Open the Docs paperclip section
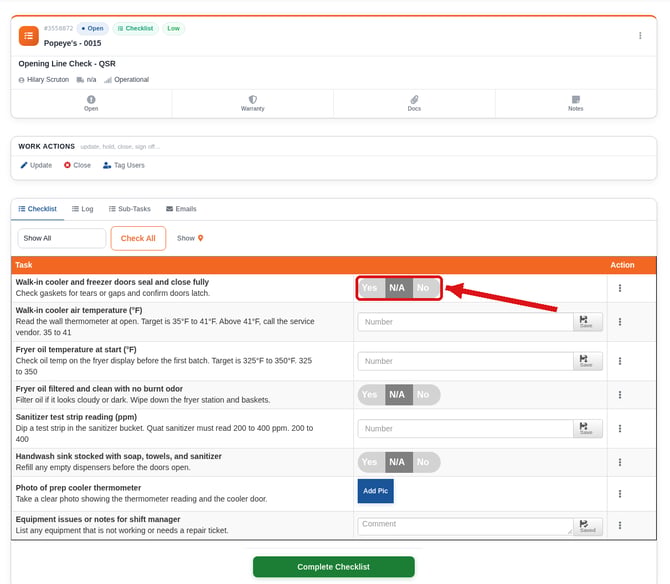This screenshot has height=584, width=670. (x=414, y=103)
